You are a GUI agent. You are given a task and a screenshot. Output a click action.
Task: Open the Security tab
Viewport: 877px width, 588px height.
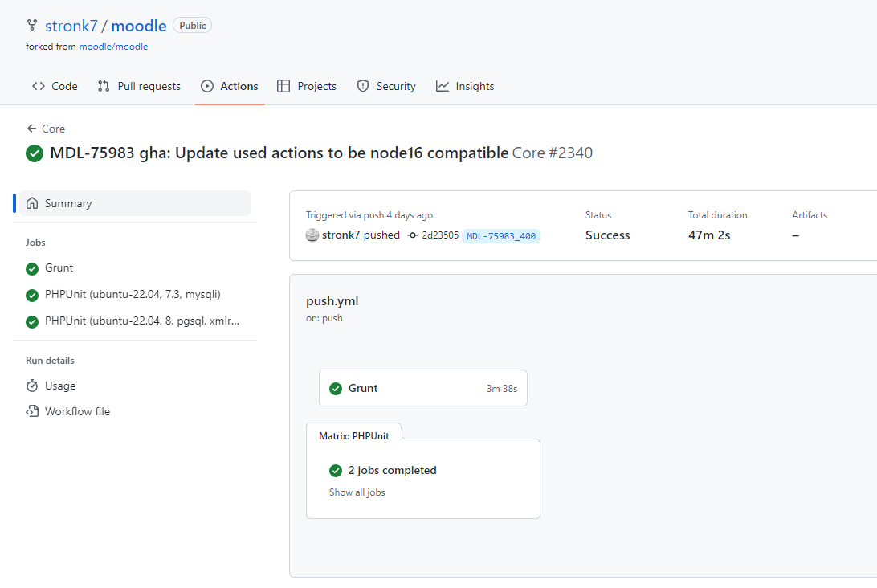coord(386,86)
